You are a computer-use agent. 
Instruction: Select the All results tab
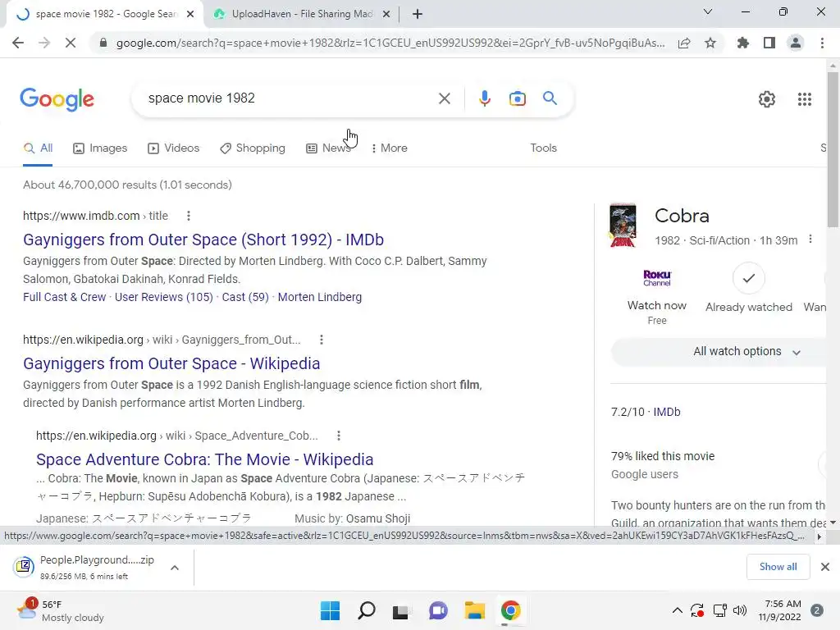(38, 148)
